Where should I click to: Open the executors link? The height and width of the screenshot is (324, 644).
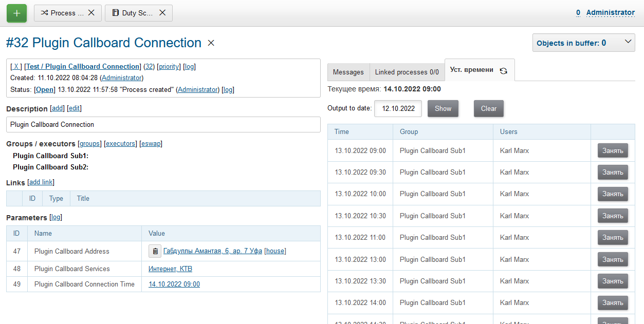click(x=121, y=144)
